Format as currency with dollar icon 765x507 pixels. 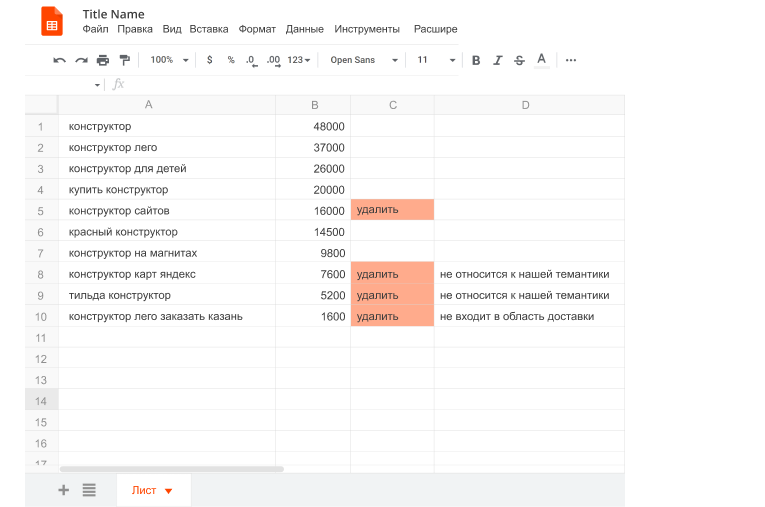click(210, 60)
